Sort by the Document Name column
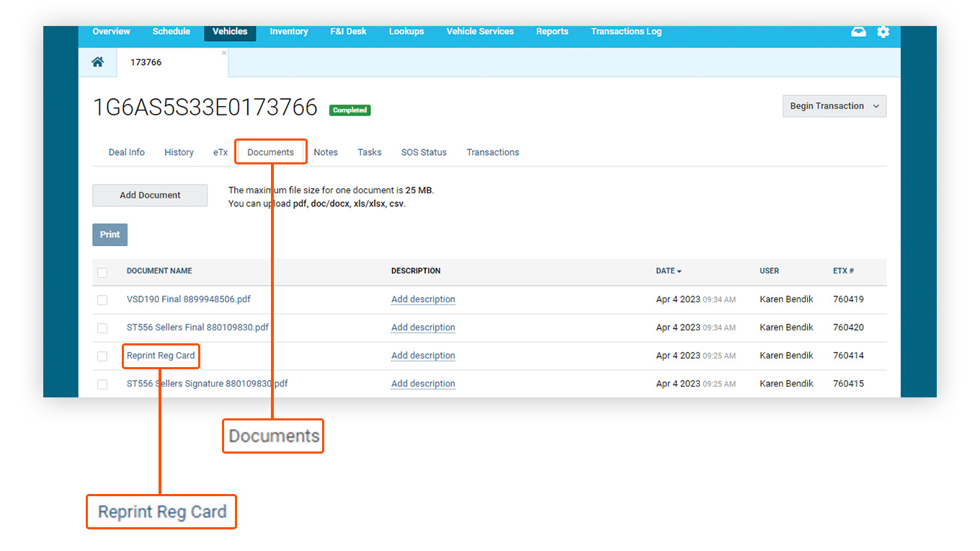This screenshot has width=980, height=551. point(159,271)
